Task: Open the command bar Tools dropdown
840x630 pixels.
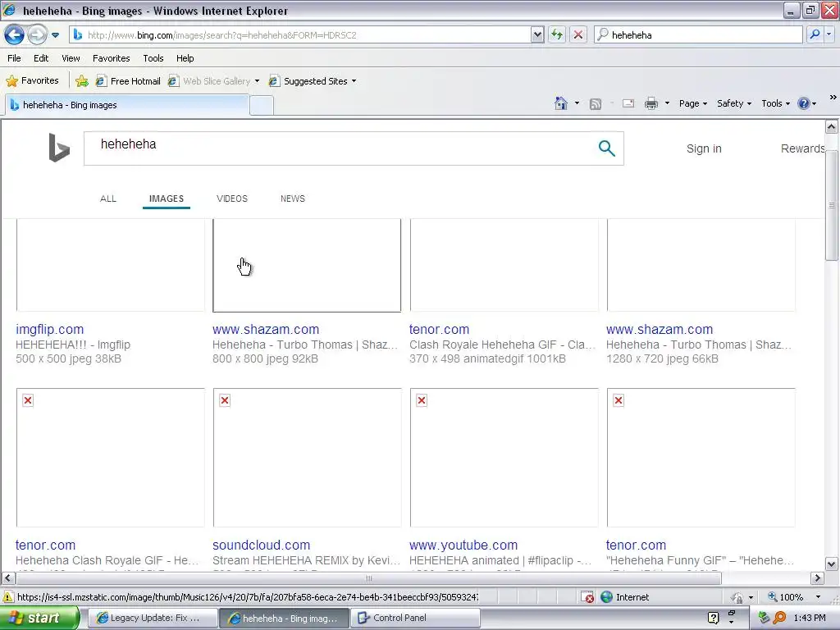Action: pos(775,103)
